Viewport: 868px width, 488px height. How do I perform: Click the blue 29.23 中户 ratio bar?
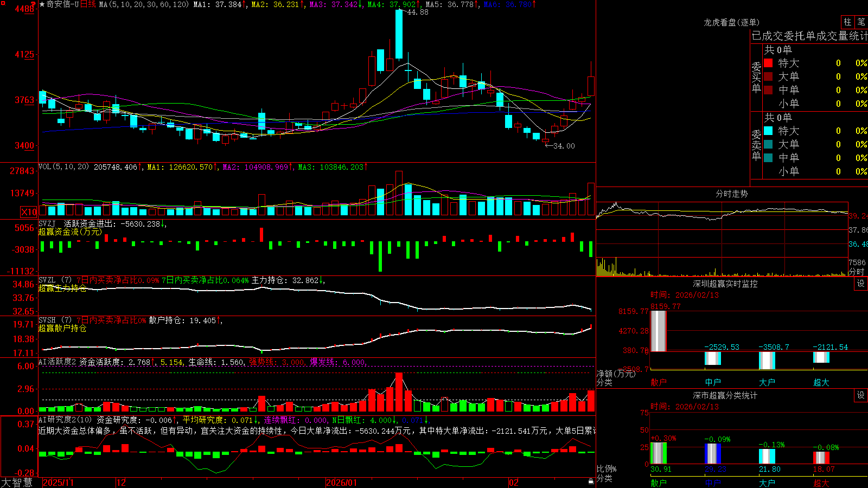(x=713, y=454)
